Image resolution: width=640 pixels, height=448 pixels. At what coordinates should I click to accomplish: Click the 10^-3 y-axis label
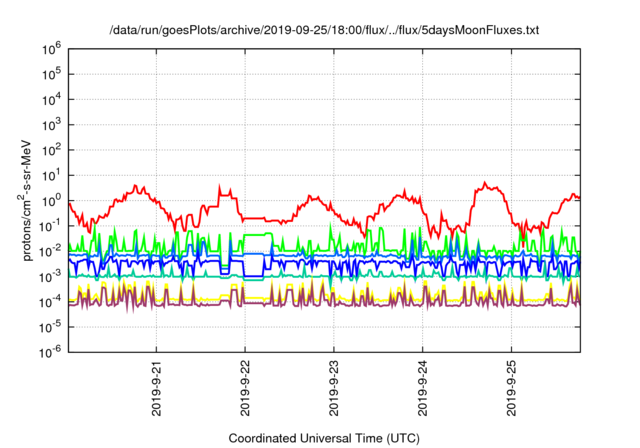tap(51, 277)
